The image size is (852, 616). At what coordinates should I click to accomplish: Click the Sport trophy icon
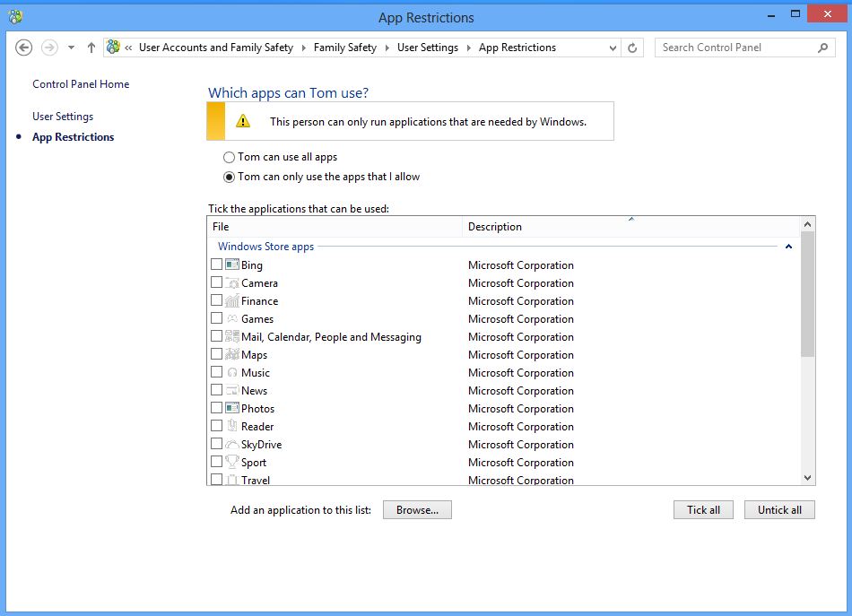point(232,462)
